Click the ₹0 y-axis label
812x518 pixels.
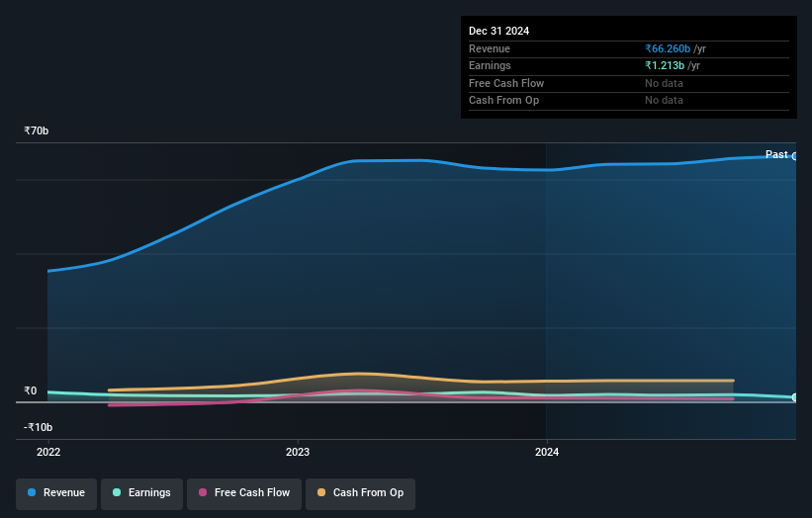(x=31, y=390)
